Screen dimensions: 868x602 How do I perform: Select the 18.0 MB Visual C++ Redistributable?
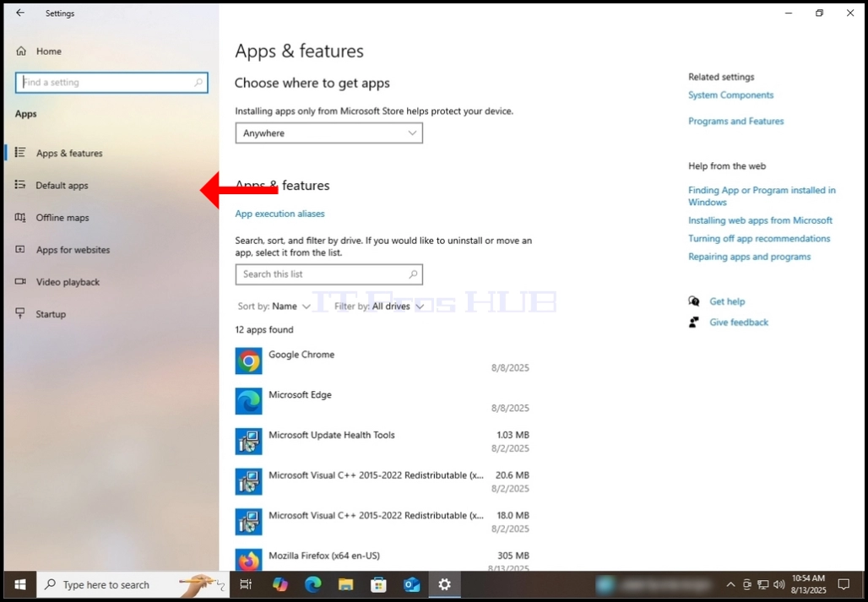(x=382, y=522)
